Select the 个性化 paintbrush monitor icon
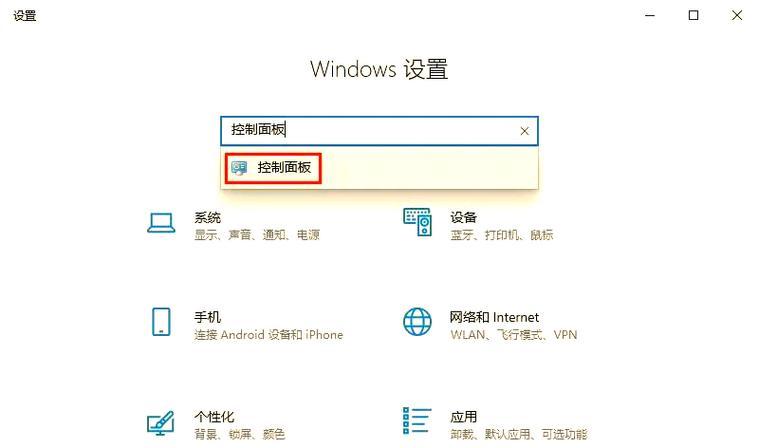This screenshot has height=448, width=759. coord(161,423)
